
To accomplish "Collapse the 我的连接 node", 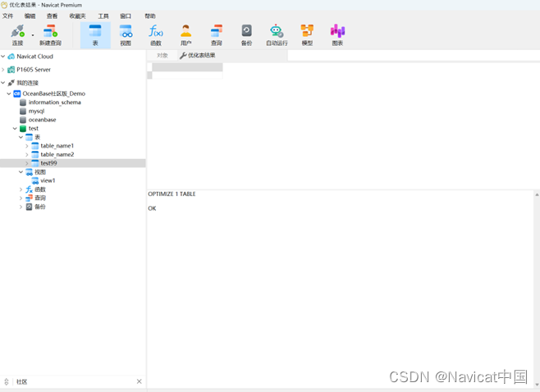I will coord(3,83).
